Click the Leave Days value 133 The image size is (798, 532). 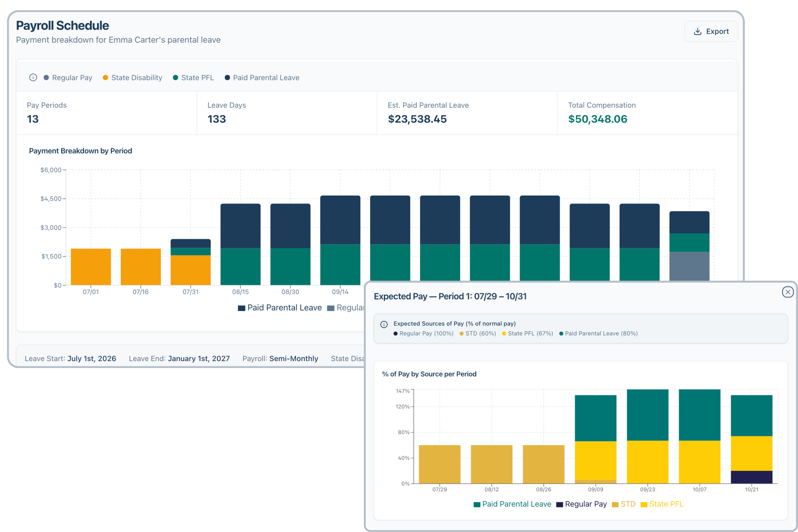point(217,119)
